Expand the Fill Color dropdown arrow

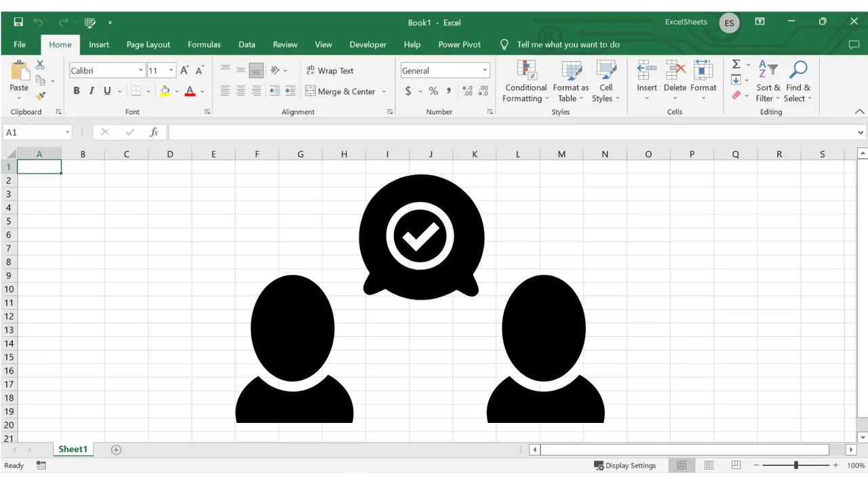(176, 91)
